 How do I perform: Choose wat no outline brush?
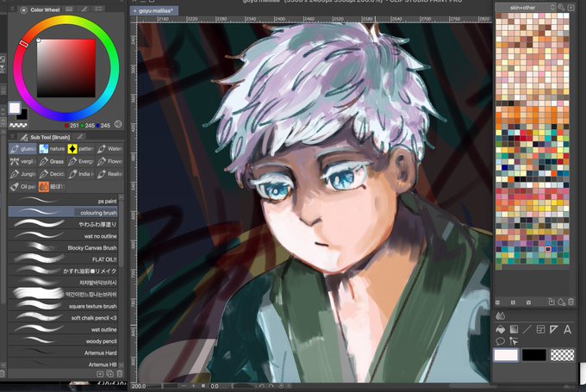(63, 236)
